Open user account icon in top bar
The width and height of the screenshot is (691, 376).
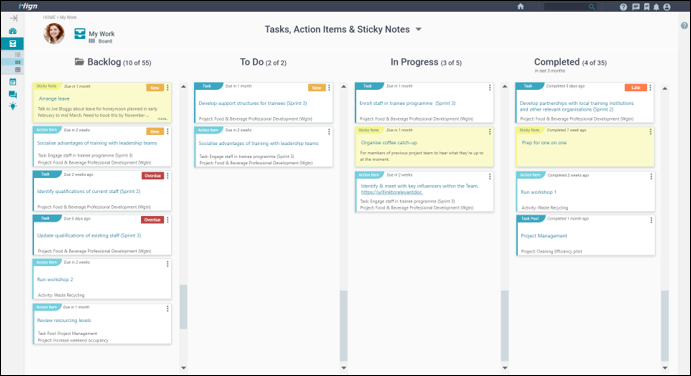click(667, 7)
